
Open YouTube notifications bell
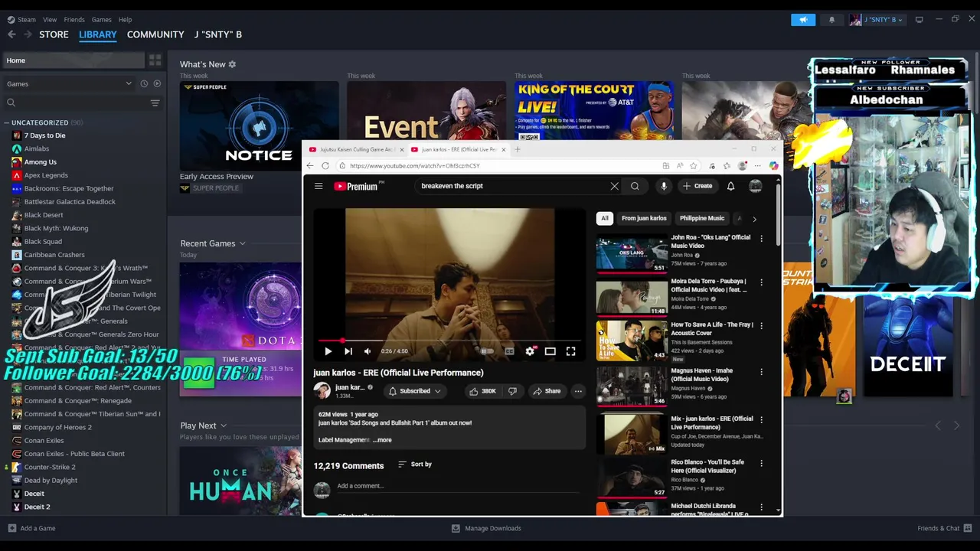[x=730, y=186]
